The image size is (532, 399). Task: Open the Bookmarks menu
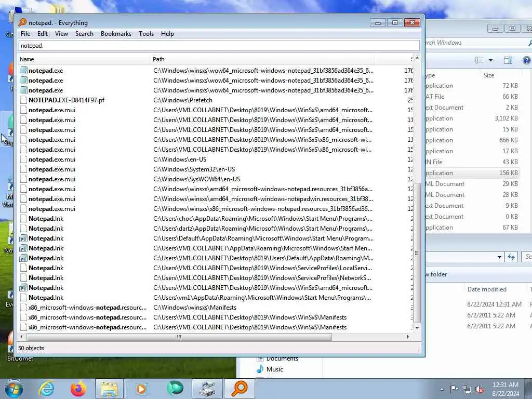point(116,34)
